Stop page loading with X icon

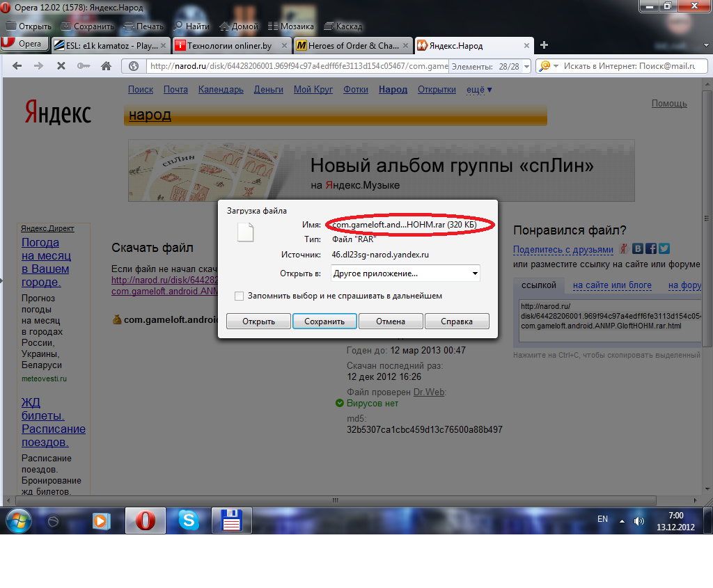point(61,66)
